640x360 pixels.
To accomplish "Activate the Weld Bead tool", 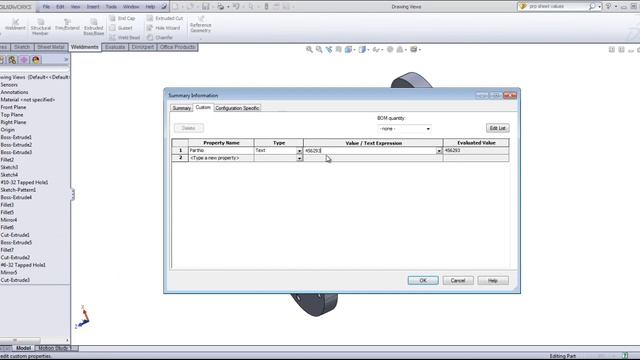I will 125,38.
